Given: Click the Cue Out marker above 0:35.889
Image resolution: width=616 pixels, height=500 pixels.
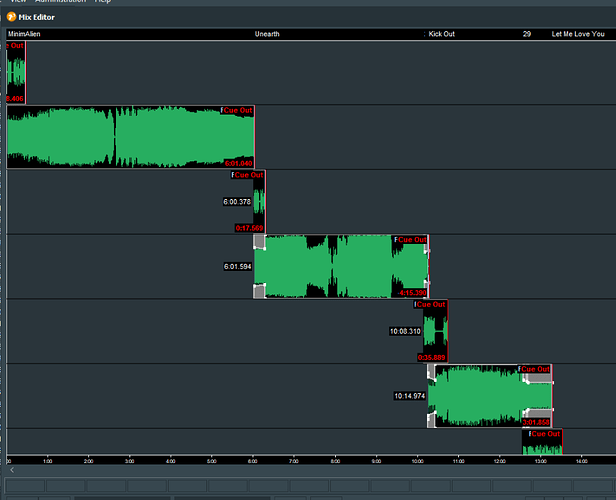Looking at the screenshot, I should 431,304.
